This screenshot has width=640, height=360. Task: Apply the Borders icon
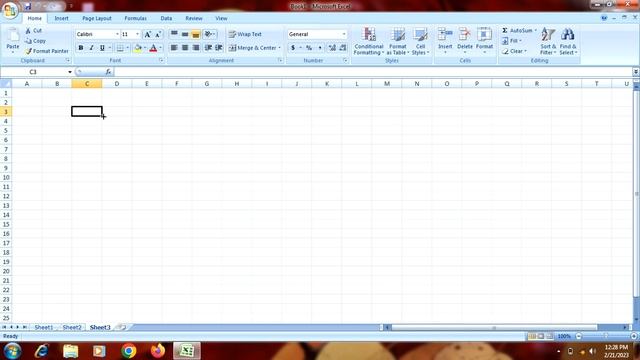click(x=120, y=48)
